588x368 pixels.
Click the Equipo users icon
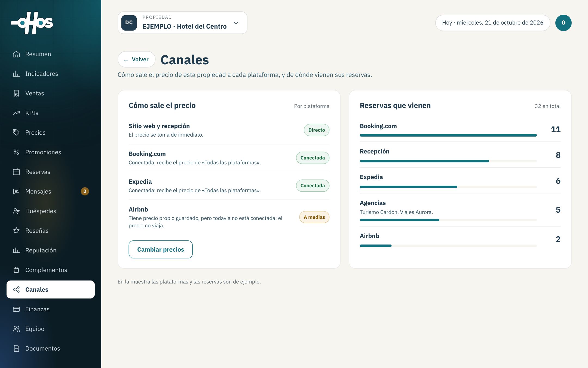[x=16, y=329]
